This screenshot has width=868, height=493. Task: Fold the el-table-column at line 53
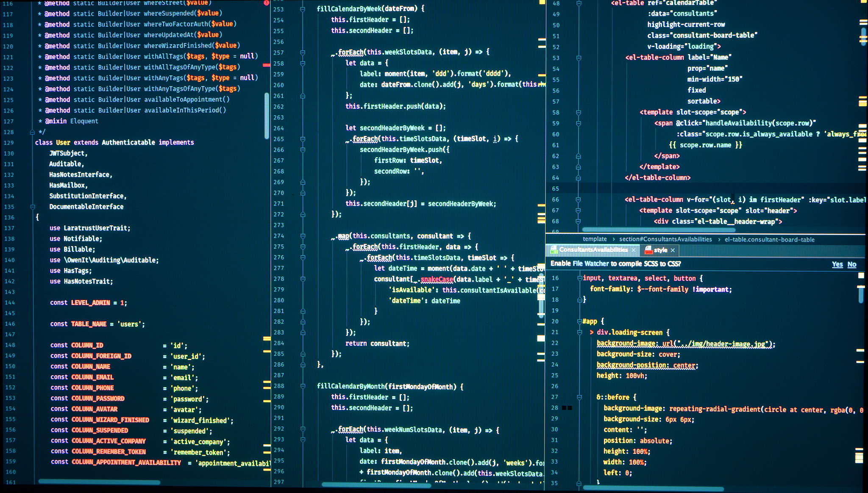579,58
